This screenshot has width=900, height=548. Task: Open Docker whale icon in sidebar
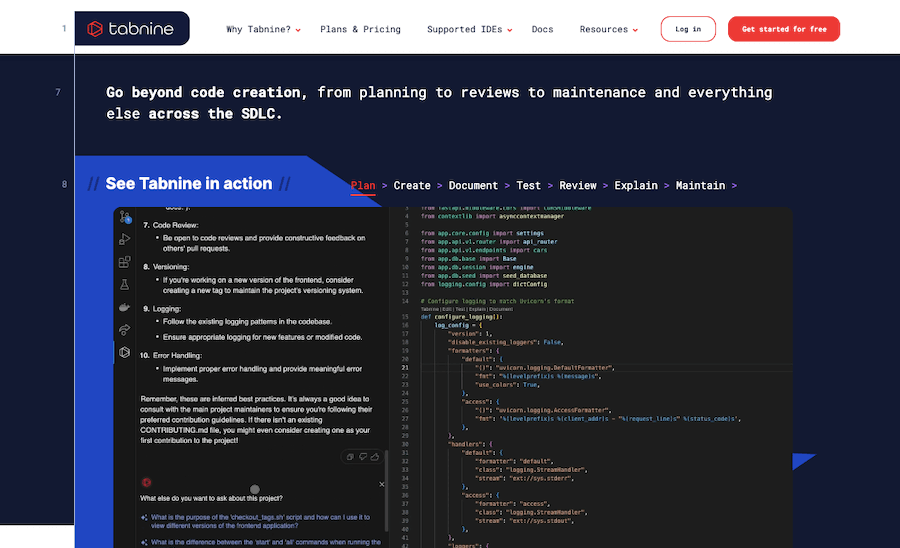(x=125, y=307)
